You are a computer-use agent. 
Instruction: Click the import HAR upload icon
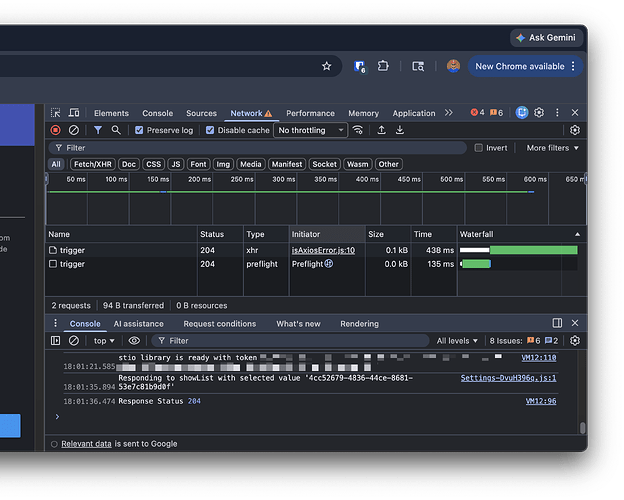click(381, 130)
